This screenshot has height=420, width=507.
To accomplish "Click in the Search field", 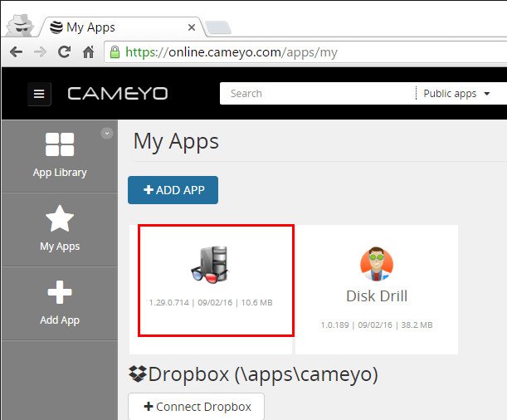I will pyautogui.click(x=315, y=94).
